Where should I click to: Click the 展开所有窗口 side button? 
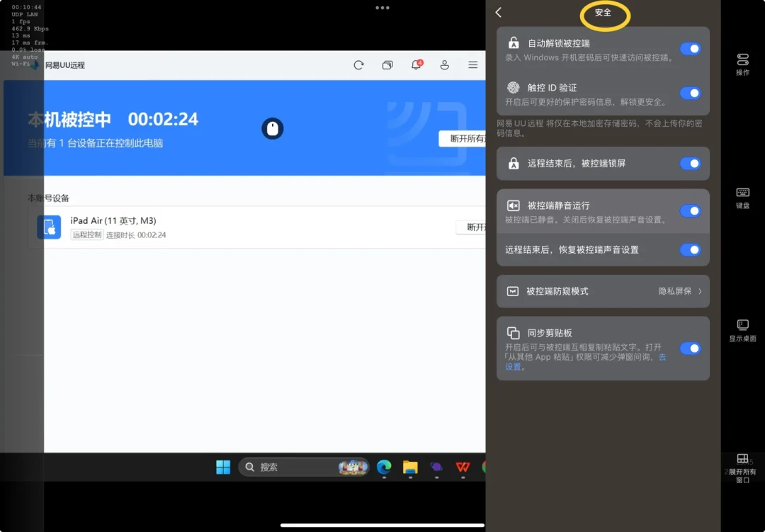tap(742, 468)
